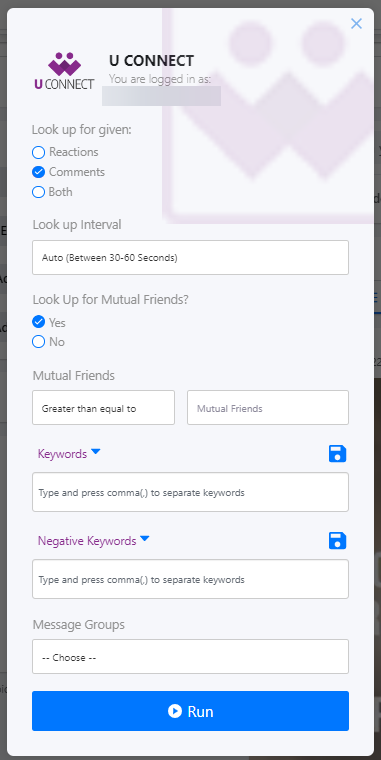Close the U Connect popup
This screenshot has height=760, width=381.
[356, 23]
